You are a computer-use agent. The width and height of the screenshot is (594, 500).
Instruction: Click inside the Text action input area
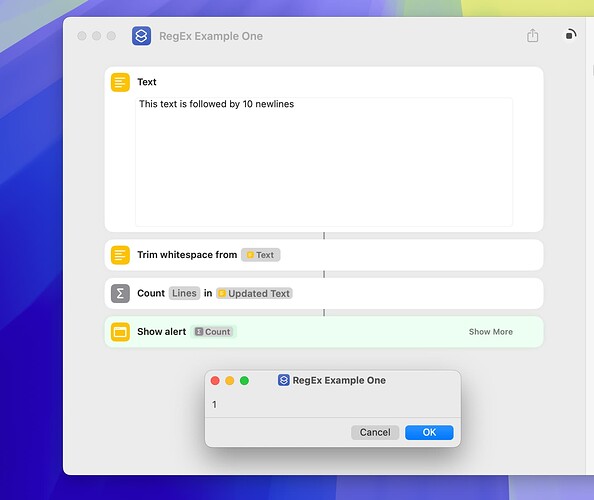coord(324,162)
